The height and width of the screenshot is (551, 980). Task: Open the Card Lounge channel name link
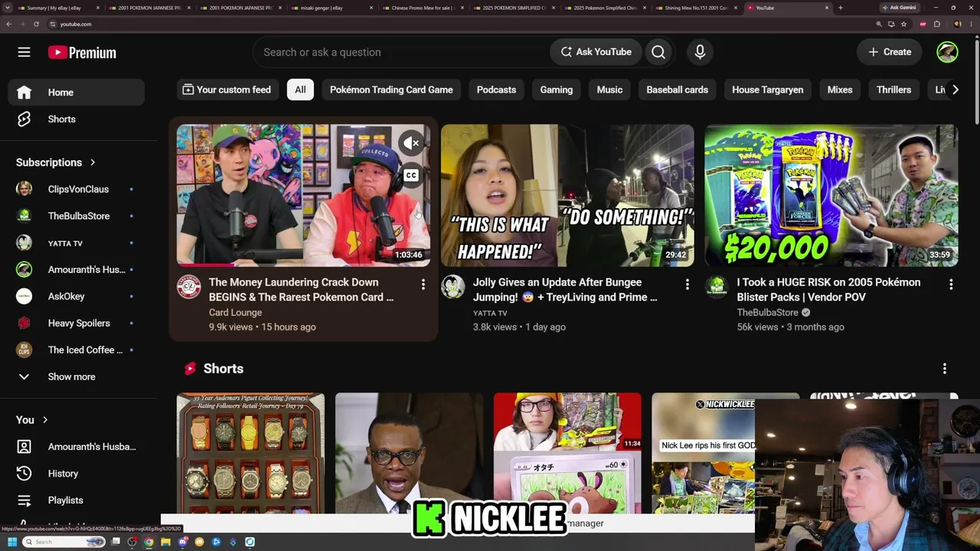235,312
